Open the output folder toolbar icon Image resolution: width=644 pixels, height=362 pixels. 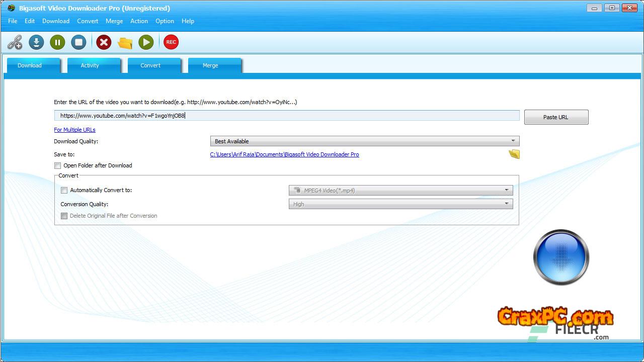(x=125, y=42)
